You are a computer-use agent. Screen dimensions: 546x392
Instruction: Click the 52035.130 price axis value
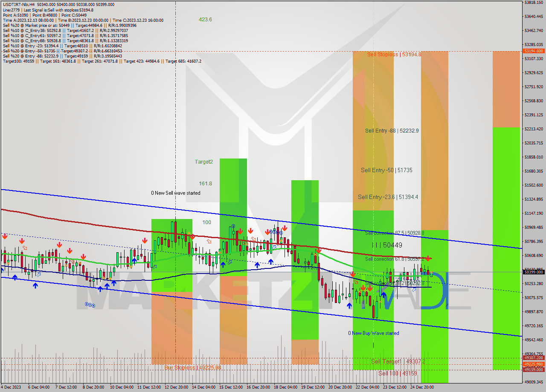coord(534,143)
